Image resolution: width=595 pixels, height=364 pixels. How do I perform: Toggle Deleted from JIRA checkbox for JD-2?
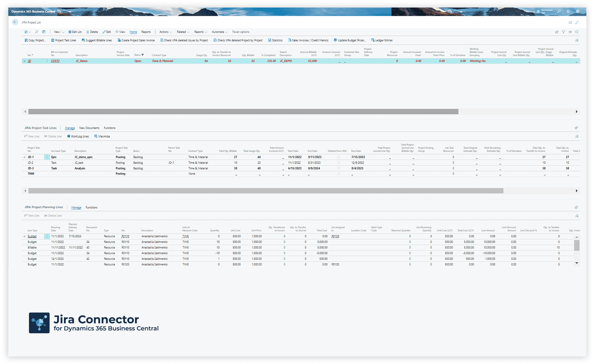coord(338,163)
